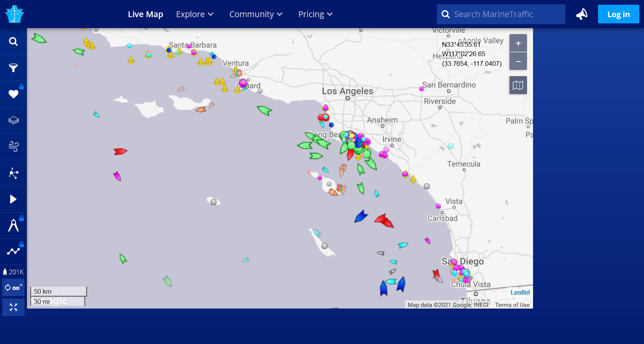Image resolution: width=644 pixels, height=344 pixels.
Task: Expand the Pricing menu
Action: point(315,14)
